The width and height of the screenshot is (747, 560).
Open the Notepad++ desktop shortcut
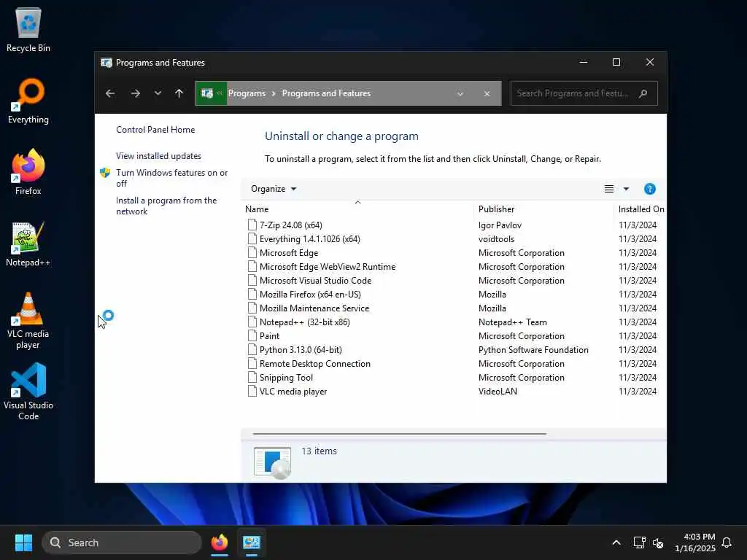coord(28,244)
